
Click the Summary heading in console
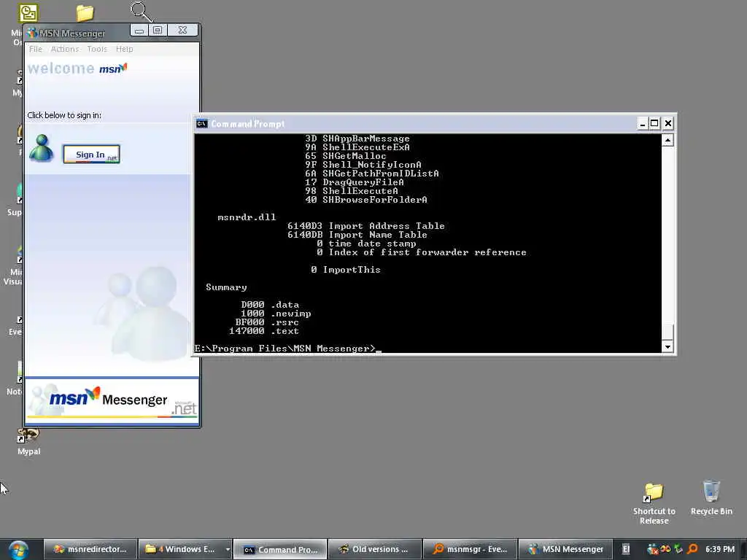pos(226,287)
